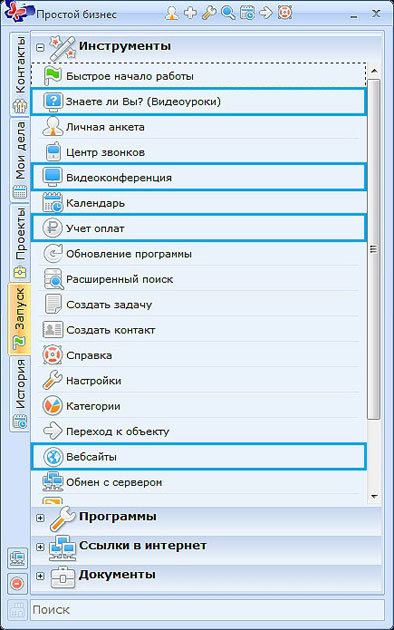Image resolution: width=394 pixels, height=630 pixels.
Task: Click the phone icon beside Центр звонков
Action: click(53, 152)
